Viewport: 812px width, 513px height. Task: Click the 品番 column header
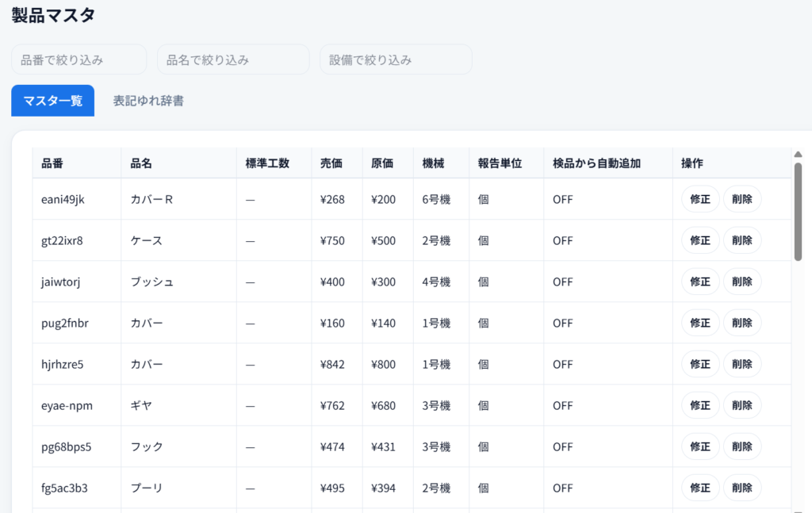click(x=52, y=163)
